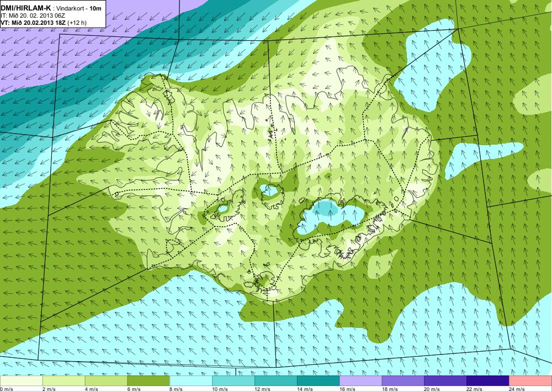Click the '2 m/s' legend label
The width and height of the screenshot is (552, 392).
point(49,389)
